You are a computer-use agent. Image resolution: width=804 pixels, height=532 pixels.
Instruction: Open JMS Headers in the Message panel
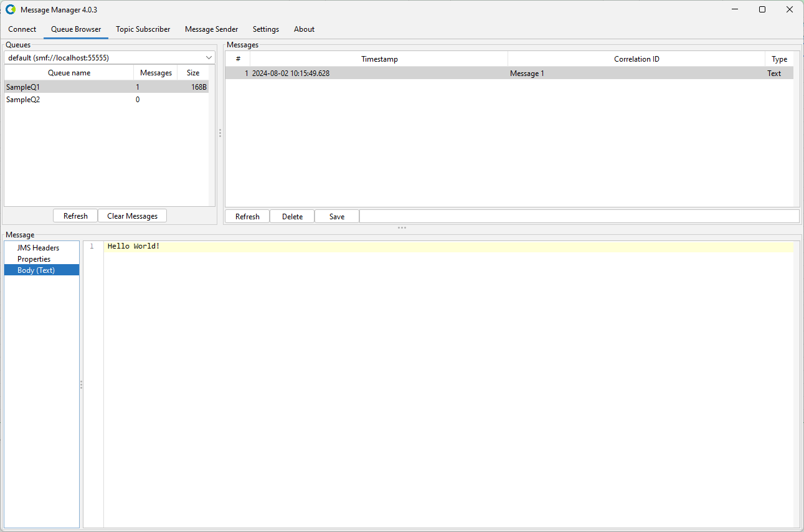coord(38,248)
